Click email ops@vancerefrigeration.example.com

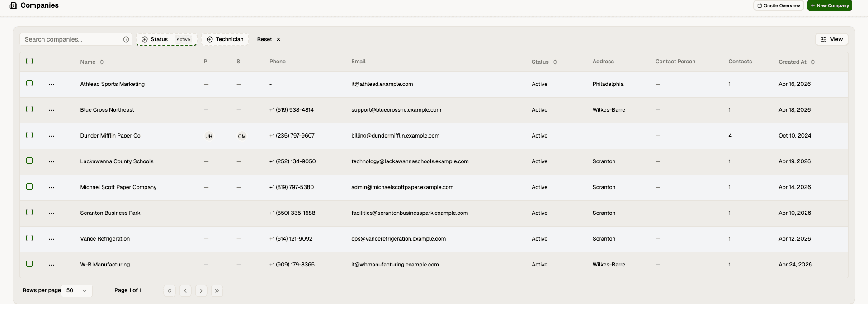click(x=398, y=239)
